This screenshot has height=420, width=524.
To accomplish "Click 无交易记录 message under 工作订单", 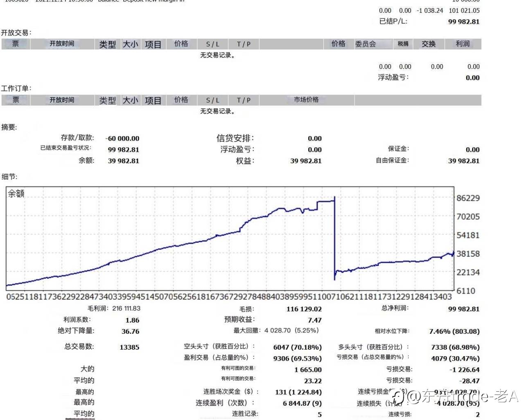I will 217,111.
